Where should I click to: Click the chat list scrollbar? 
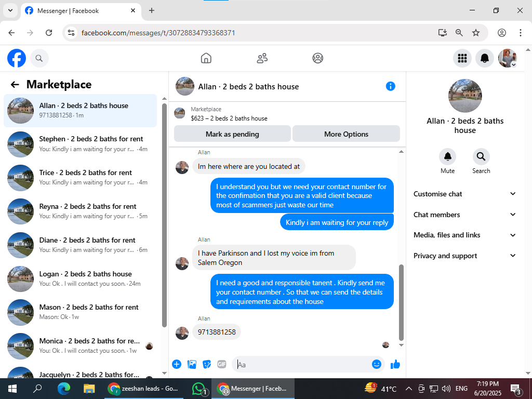click(164, 215)
